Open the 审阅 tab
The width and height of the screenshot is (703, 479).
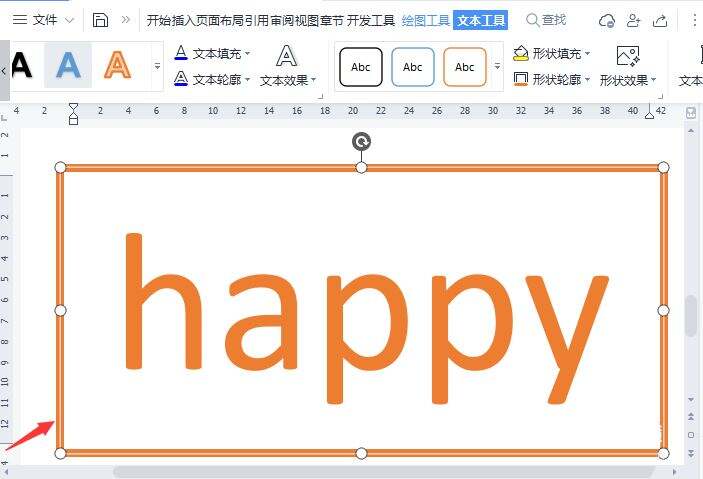(281, 21)
